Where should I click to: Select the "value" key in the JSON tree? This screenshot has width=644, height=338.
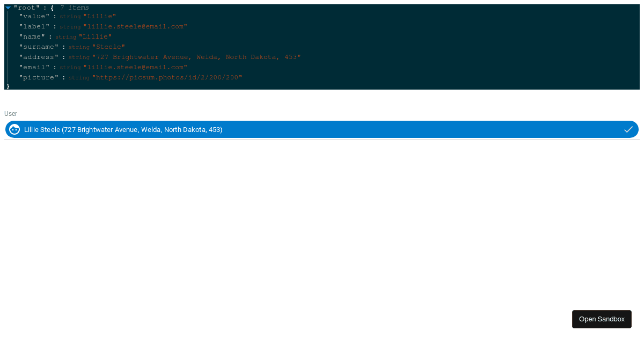pos(34,16)
